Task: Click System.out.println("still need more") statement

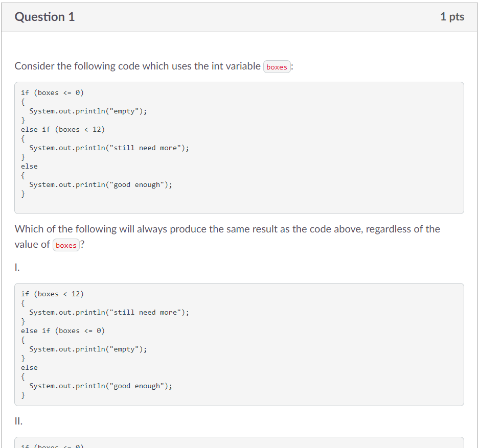Action: point(109,148)
